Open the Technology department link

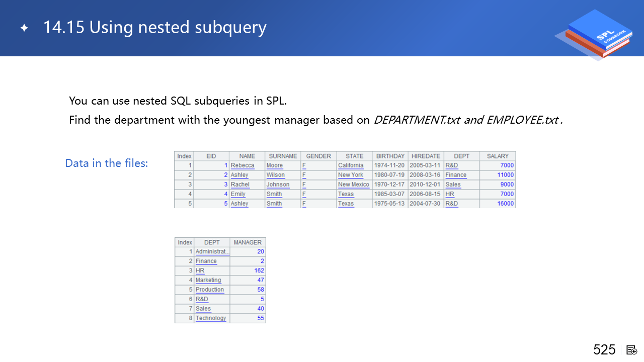pos(210,318)
